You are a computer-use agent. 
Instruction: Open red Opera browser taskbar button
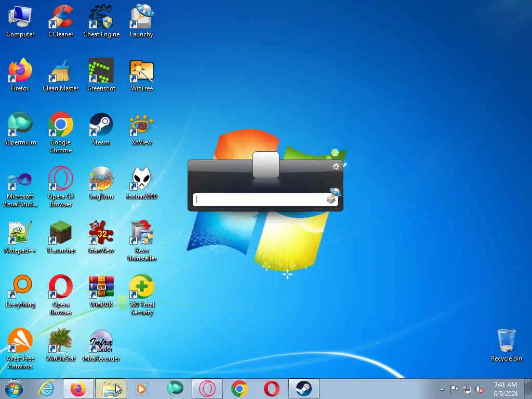pos(271,389)
